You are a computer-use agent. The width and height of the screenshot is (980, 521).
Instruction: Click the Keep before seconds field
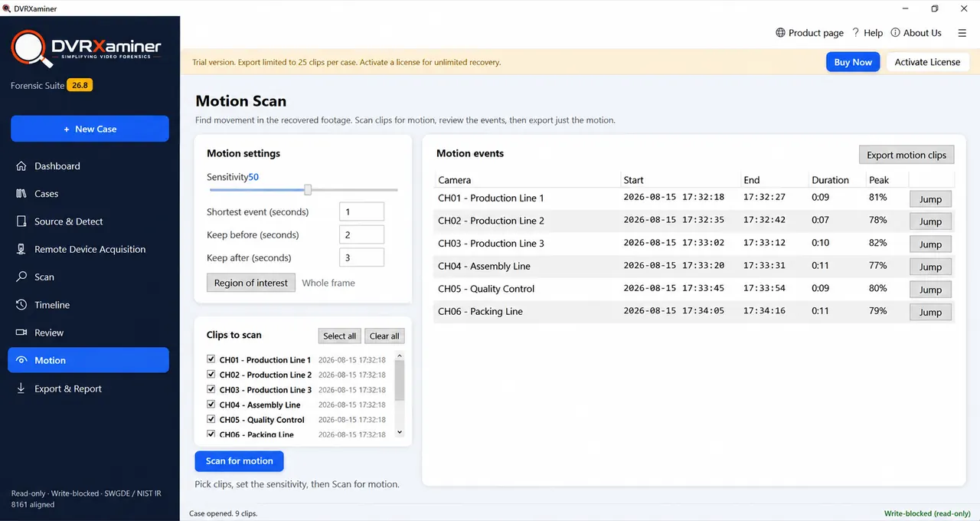(361, 235)
